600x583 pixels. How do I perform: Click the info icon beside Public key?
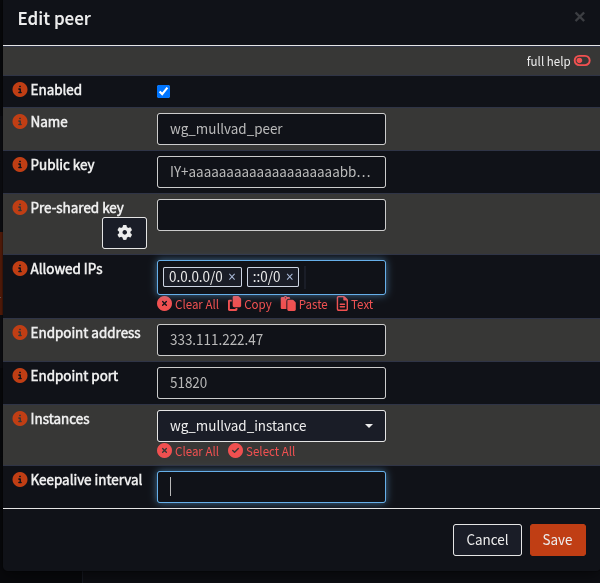tap(20, 164)
